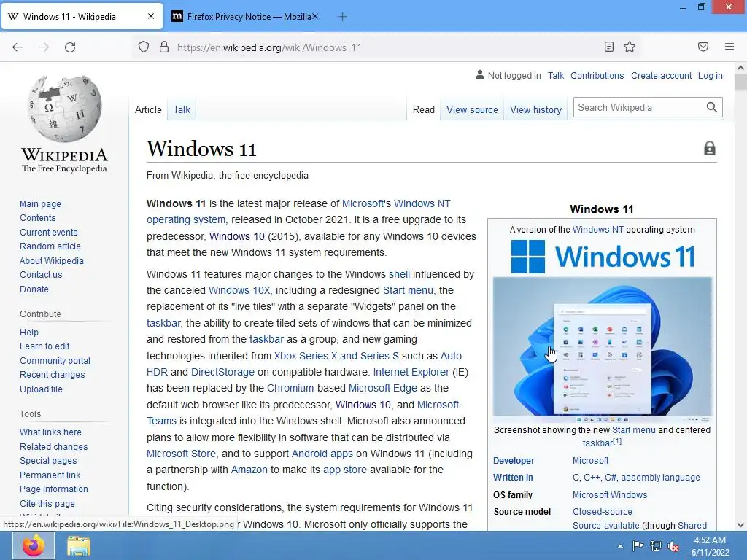Open the tracking protection shield icon
The height and width of the screenshot is (560, 747).
144,47
